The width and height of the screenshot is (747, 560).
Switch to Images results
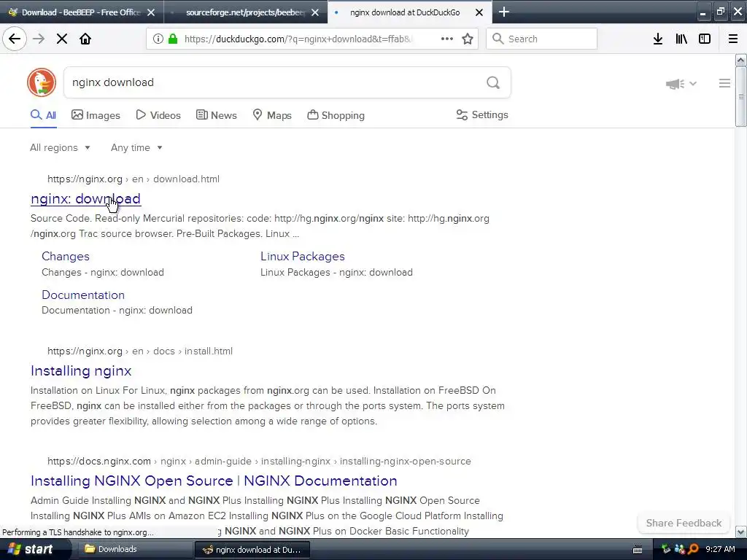click(x=96, y=114)
